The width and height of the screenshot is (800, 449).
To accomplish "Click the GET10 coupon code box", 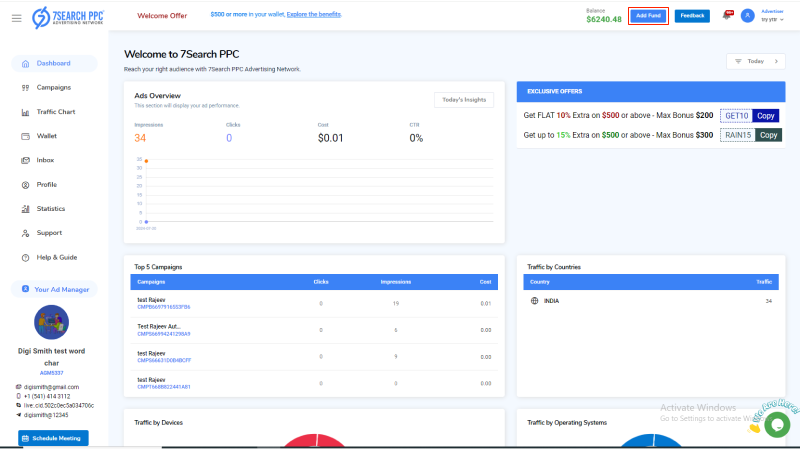I will 737,116.
